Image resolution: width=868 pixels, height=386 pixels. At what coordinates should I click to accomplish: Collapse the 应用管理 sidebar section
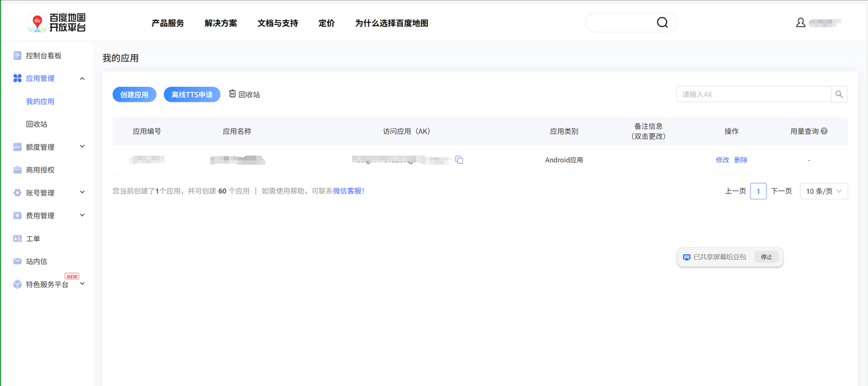pos(82,79)
